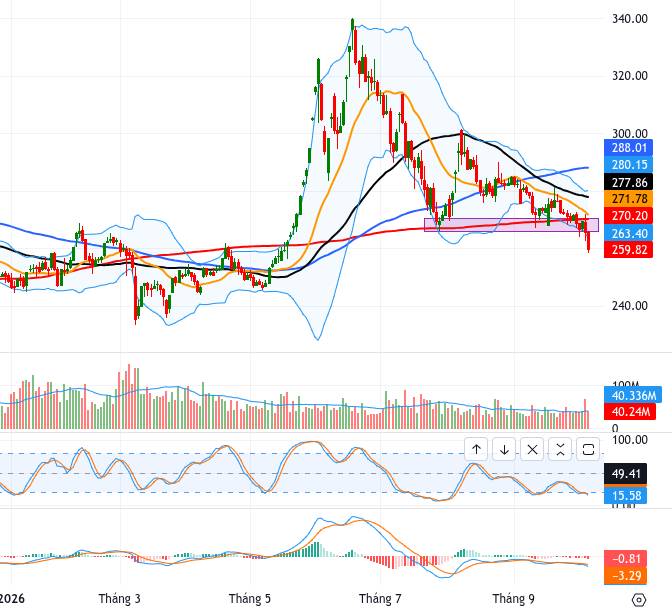Open chart settings via the hexagon gear icon
This screenshot has height=613, width=672.
click(x=639, y=599)
